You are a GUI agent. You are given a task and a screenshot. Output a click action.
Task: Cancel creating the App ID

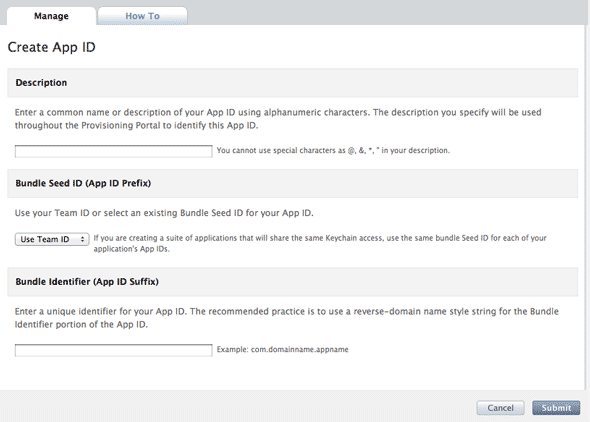[x=500, y=408]
